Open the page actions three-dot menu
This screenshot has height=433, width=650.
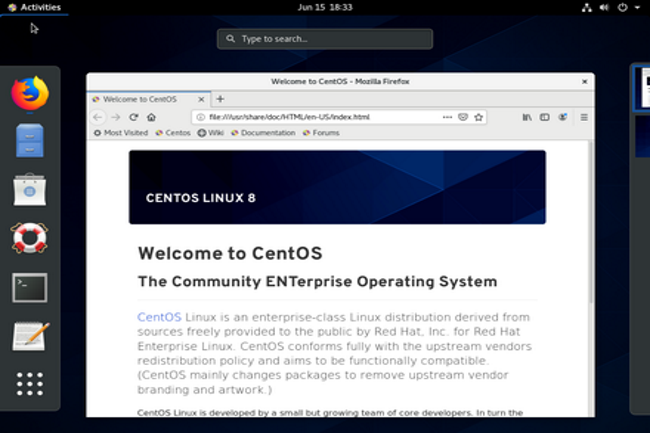coord(447,117)
